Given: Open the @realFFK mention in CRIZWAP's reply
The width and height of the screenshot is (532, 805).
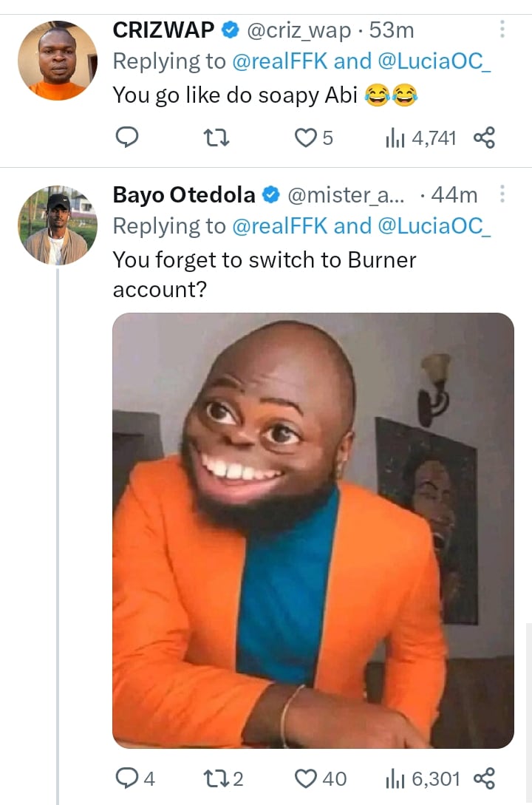Looking at the screenshot, I should click(281, 62).
